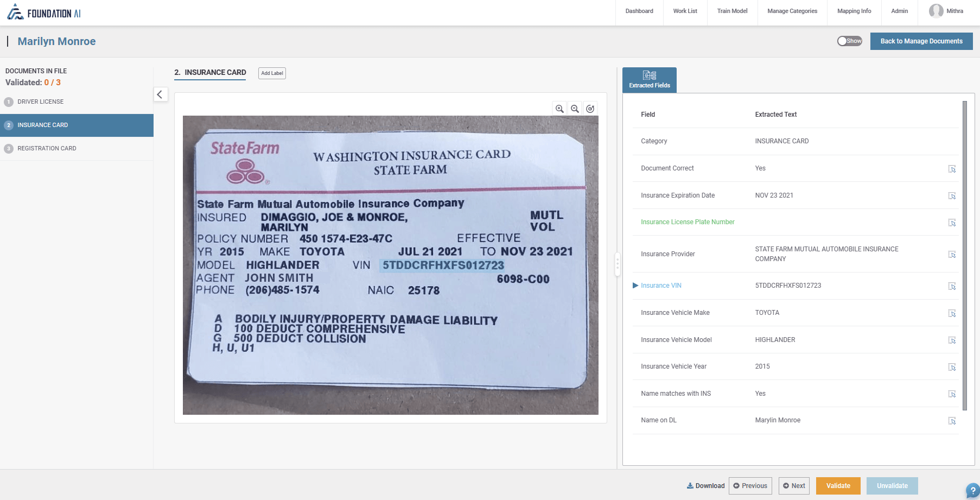
Task: Open Mithra user profile avatar
Action: point(936,11)
